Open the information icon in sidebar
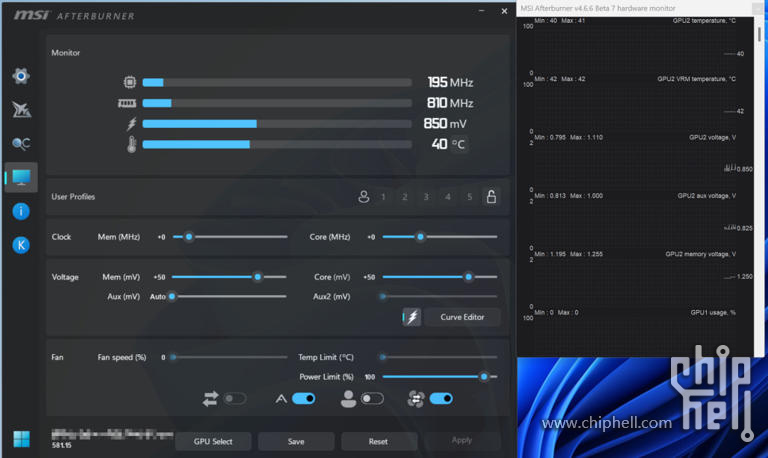 click(x=21, y=211)
